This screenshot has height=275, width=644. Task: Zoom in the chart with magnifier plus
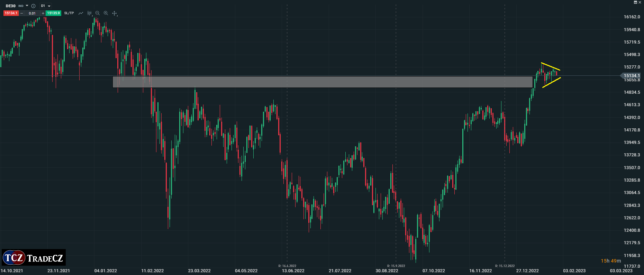pyautogui.click(x=106, y=13)
